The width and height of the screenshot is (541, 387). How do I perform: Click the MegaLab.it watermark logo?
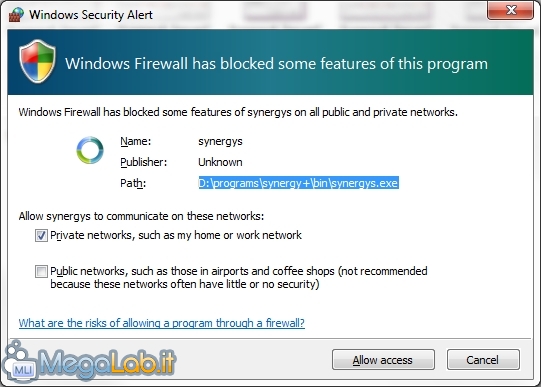coord(89,361)
